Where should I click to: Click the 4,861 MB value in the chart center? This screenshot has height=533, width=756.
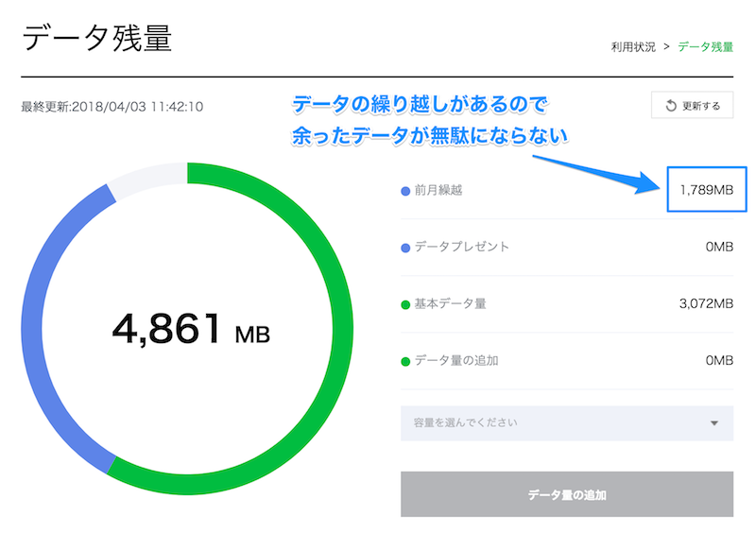click(x=192, y=329)
